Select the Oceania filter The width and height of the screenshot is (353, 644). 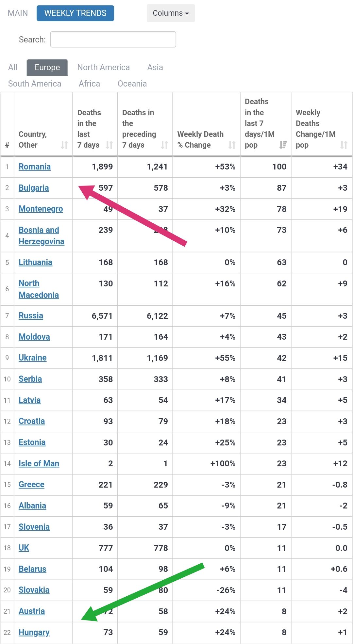click(x=132, y=84)
